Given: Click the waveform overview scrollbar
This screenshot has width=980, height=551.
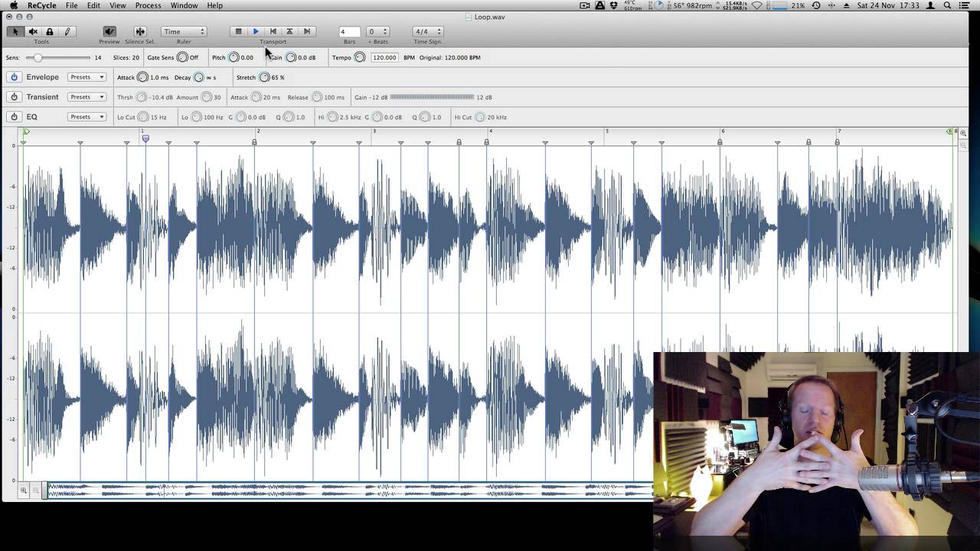Looking at the screenshot, I should tap(350, 490).
